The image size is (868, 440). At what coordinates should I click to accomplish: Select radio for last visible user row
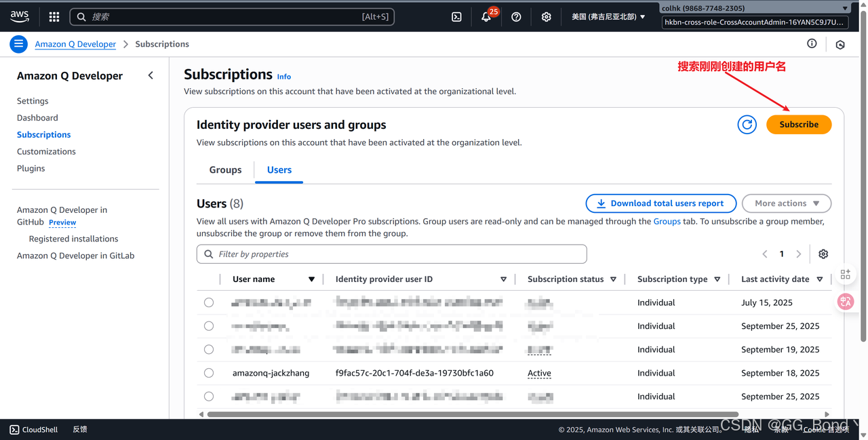pyautogui.click(x=209, y=397)
